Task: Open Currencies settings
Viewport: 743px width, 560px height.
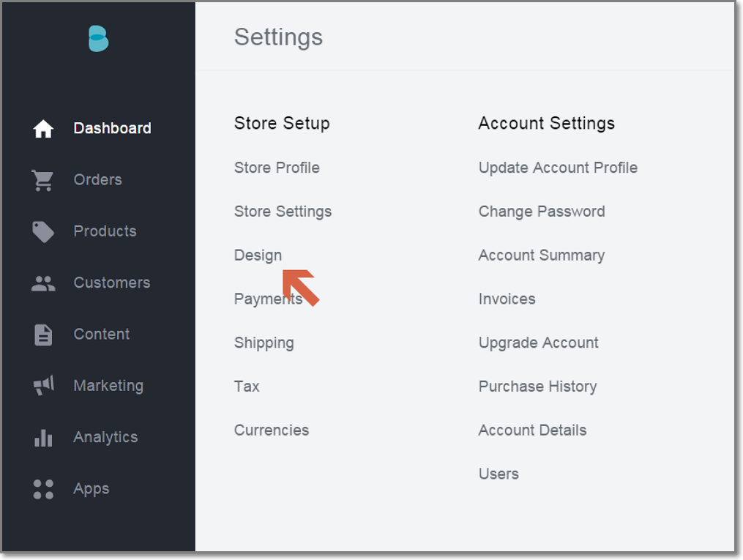Action: click(271, 430)
